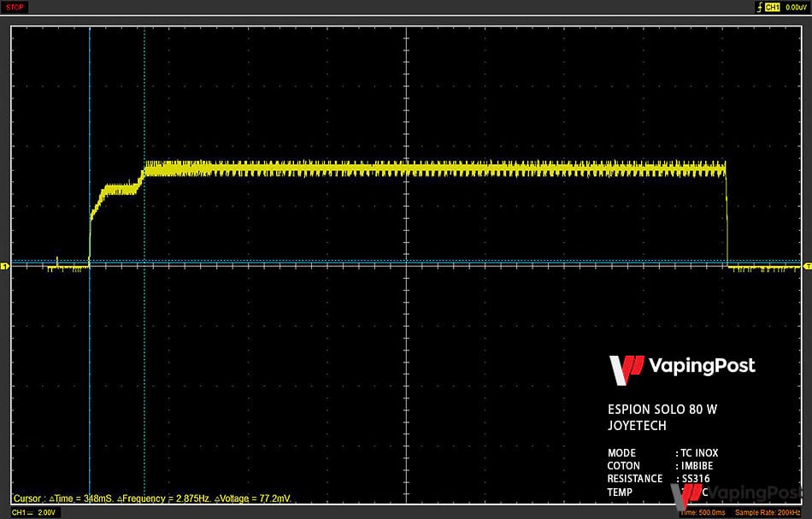This screenshot has height=519, width=812.
Task: Click the trigger level T marker on right edge
Action: (808, 266)
